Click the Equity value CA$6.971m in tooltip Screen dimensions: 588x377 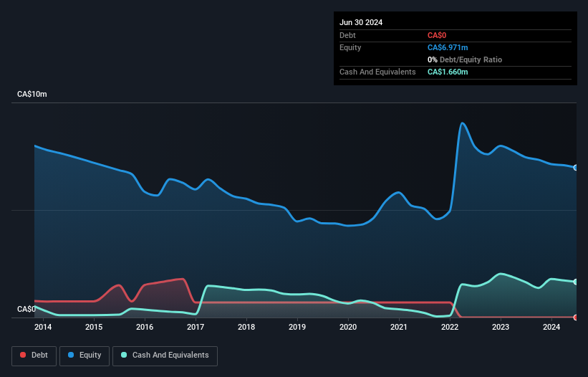(x=448, y=47)
